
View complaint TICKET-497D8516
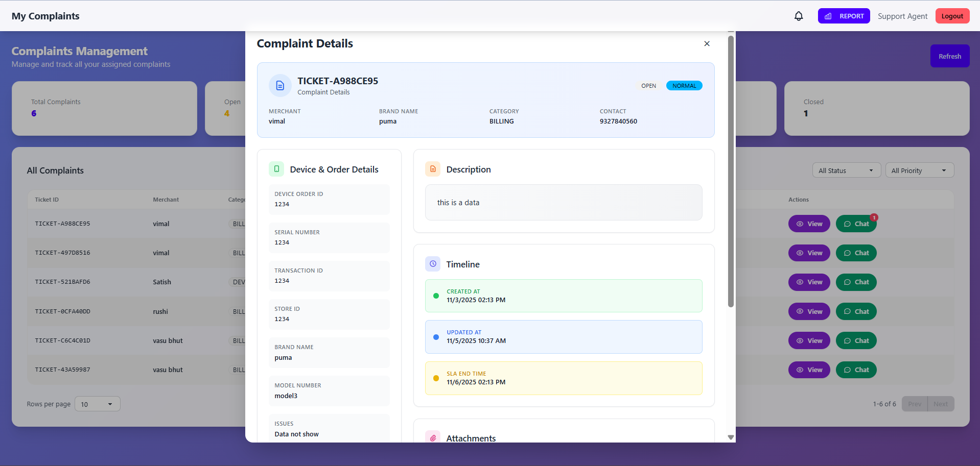click(x=809, y=253)
